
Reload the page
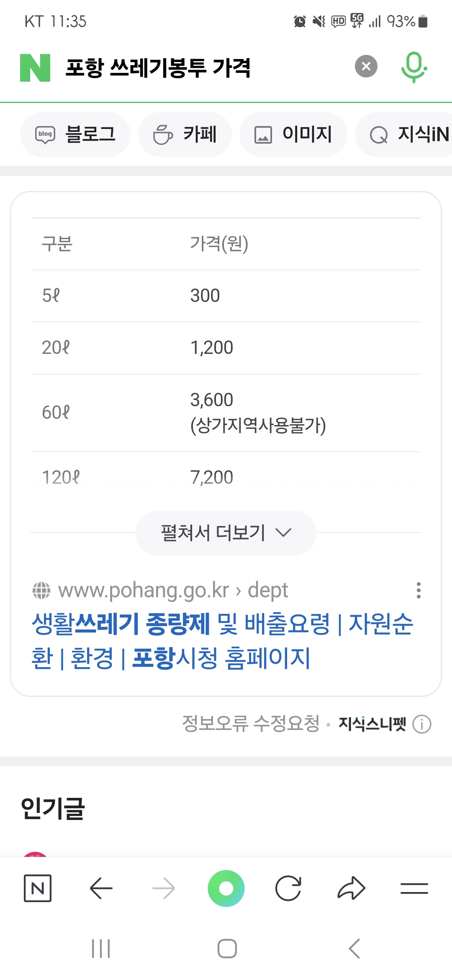(288, 888)
